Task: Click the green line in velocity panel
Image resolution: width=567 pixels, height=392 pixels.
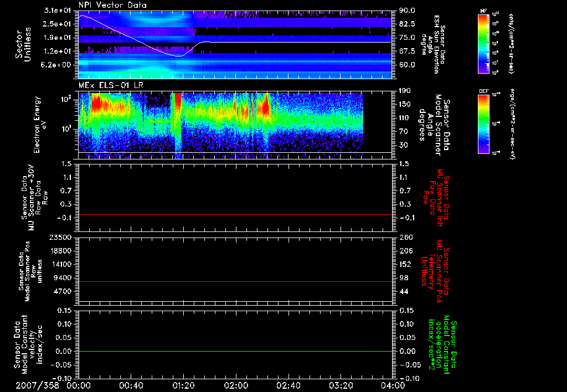Action: pyautogui.click(x=235, y=351)
